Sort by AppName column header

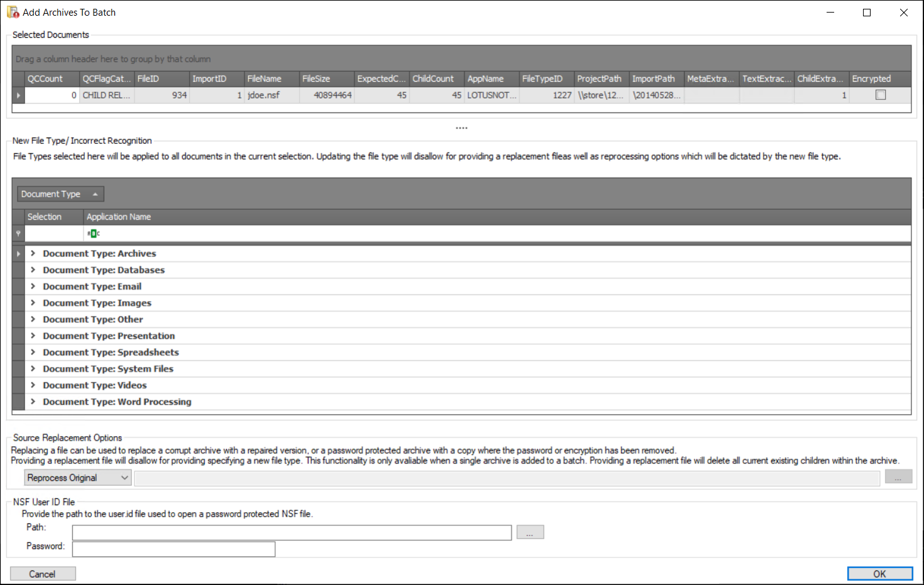492,79
